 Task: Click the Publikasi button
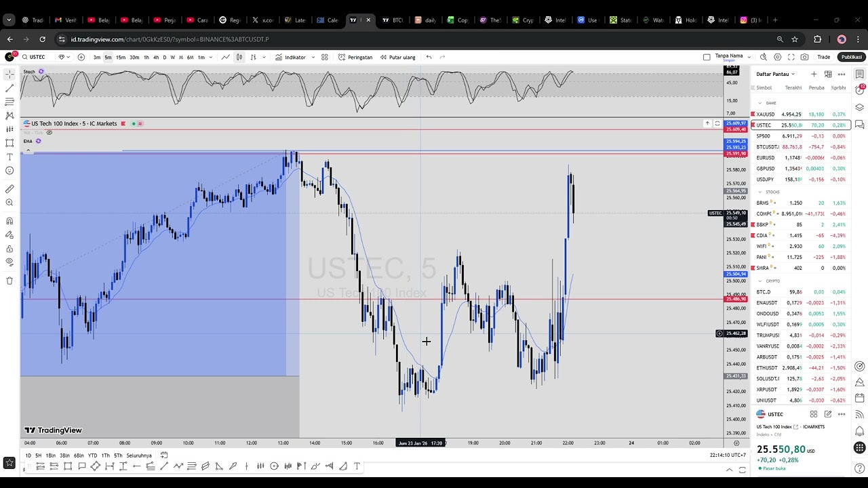click(x=852, y=57)
